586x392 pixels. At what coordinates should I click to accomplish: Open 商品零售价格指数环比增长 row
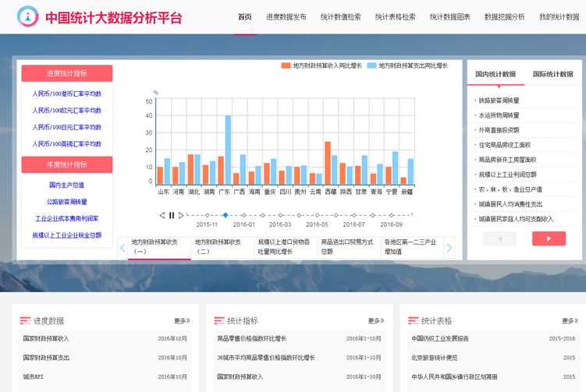(299, 338)
